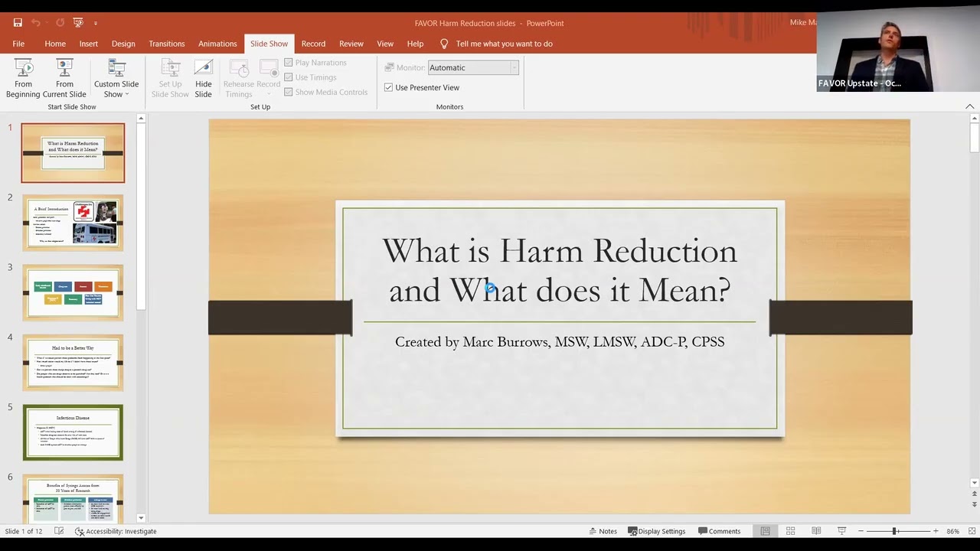Switch to the Insert tab

click(89, 44)
